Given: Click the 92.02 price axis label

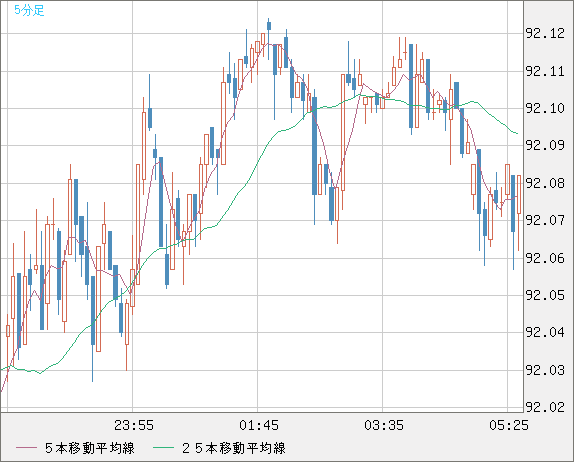Looking at the screenshot, I should [x=545, y=407].
